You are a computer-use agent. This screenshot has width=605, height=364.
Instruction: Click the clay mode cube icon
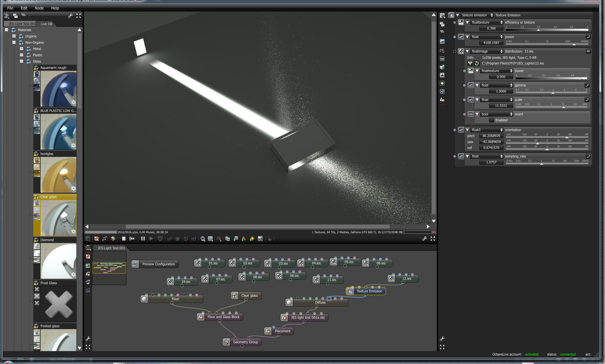[x=113, y=239]
